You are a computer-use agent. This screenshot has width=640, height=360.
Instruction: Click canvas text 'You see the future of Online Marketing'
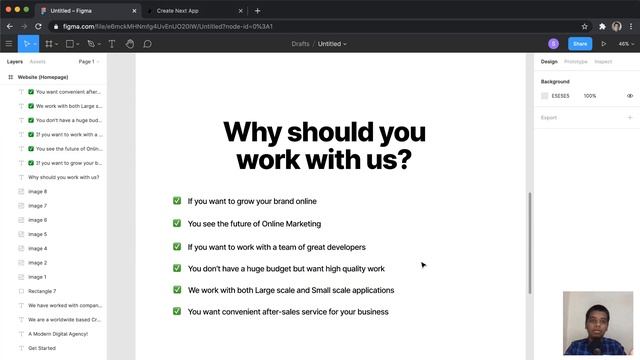pos(254,224)
